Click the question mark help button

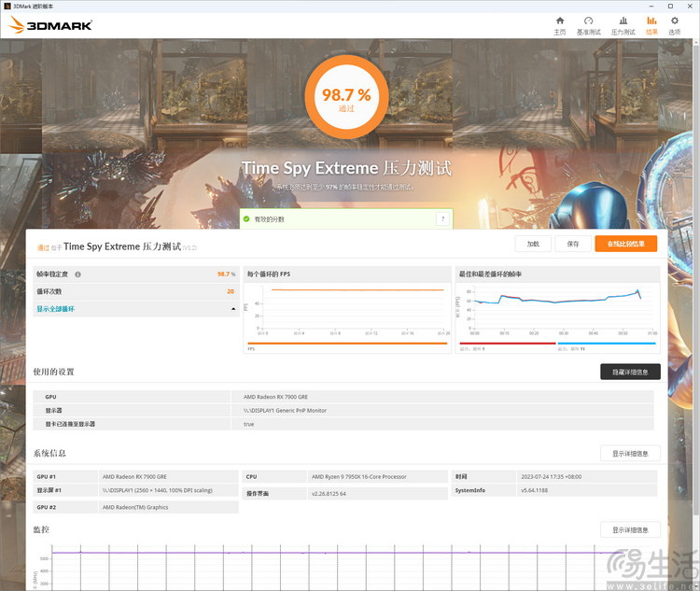442,218
